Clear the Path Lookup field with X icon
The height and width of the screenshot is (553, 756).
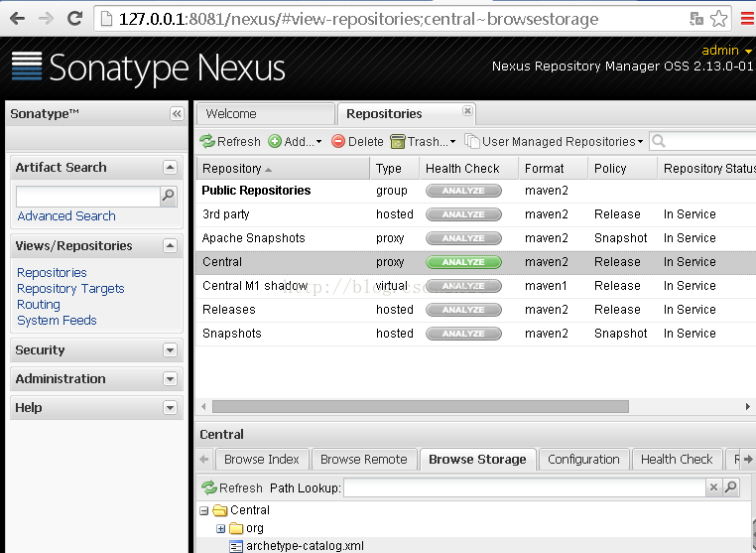click(713, 487)
